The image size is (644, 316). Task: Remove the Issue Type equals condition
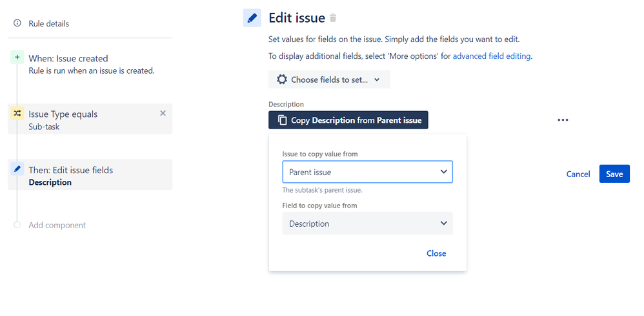coord(163,113)
